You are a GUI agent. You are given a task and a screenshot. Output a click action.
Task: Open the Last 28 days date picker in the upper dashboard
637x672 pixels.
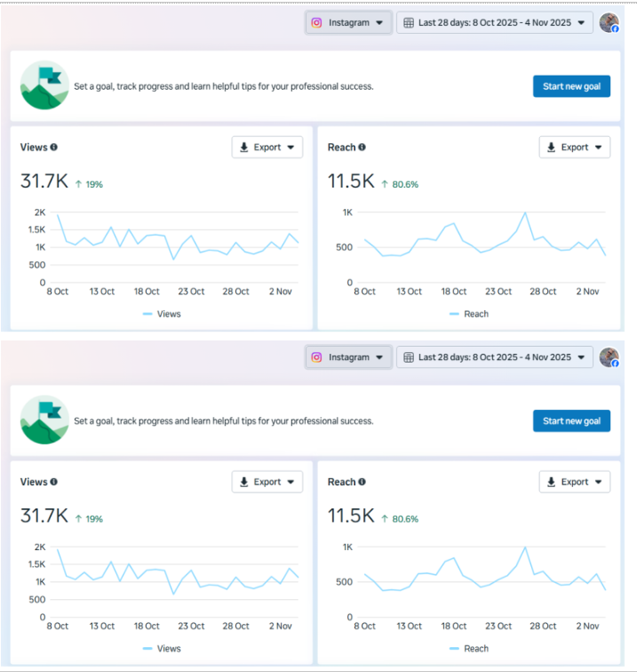point(495,23)
